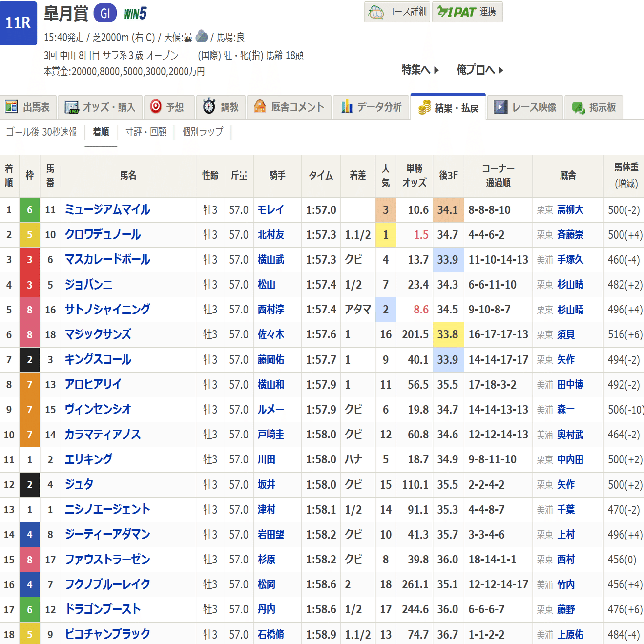
Task: Open horse ニシノエージェント page
Action: 107,509
